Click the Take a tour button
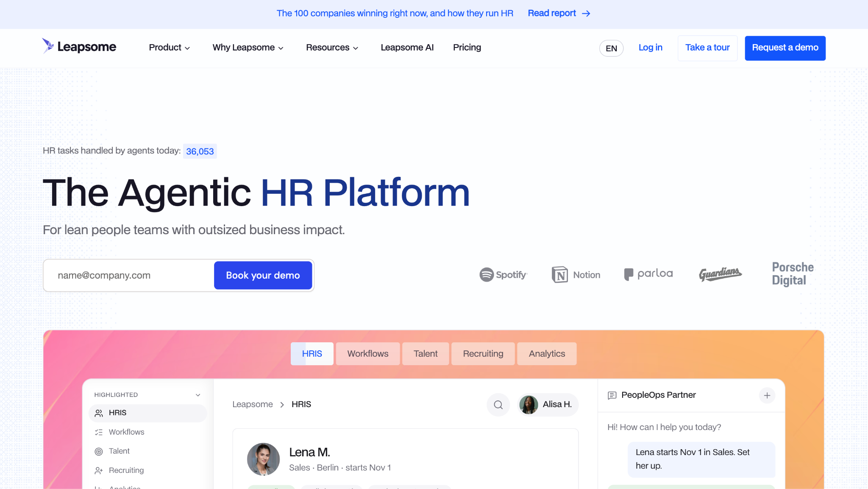 [707, 48]
